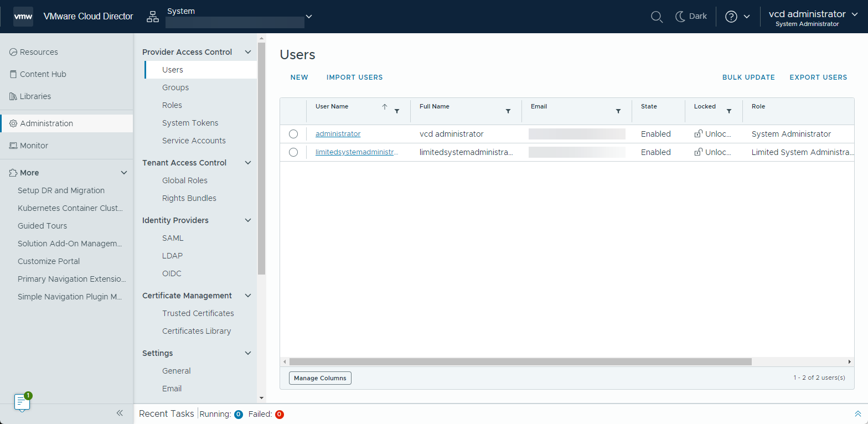Open Email settings
868x424 pixels.
(172, 389)
